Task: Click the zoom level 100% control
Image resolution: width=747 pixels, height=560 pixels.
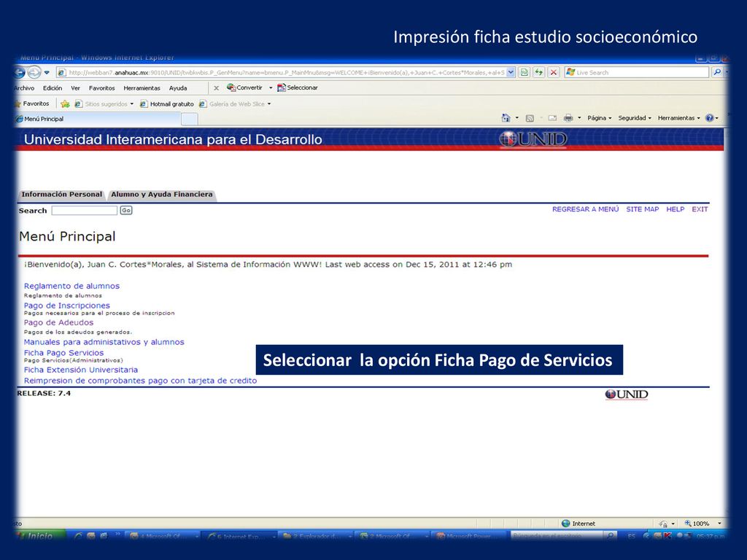Action: [703, 524]
